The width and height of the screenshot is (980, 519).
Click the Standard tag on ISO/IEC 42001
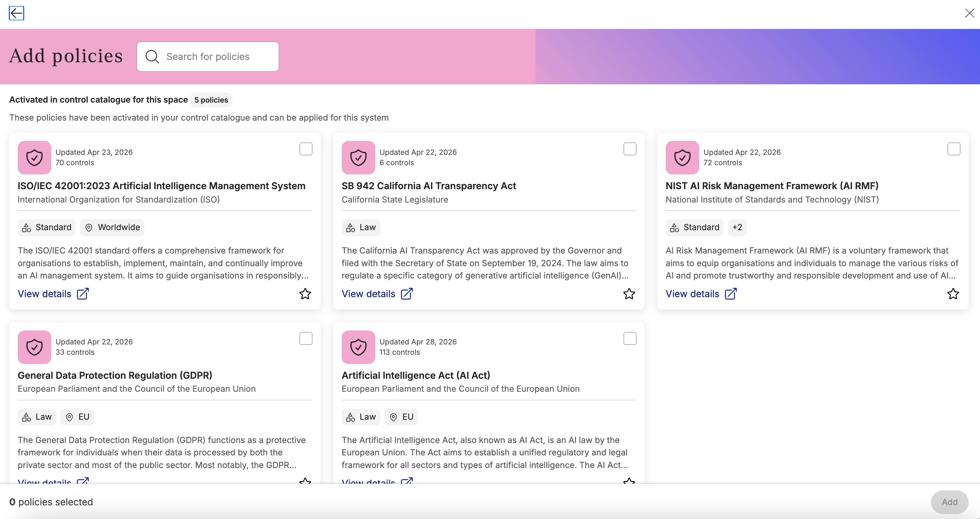point(46,228)
